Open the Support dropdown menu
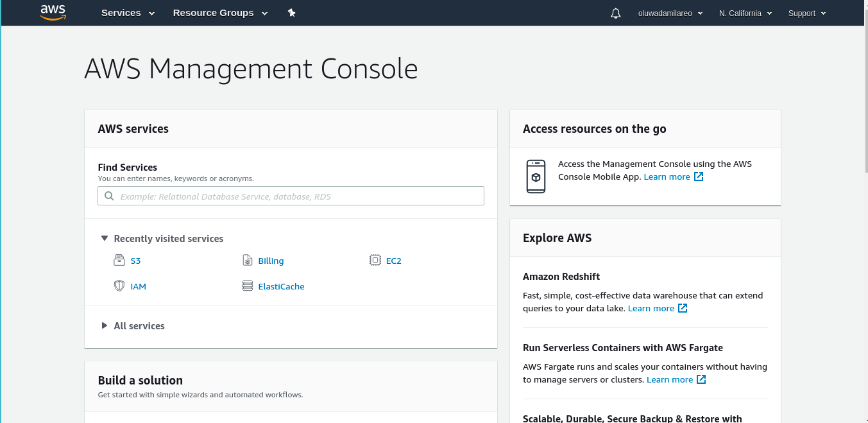 tap(807, 13)
